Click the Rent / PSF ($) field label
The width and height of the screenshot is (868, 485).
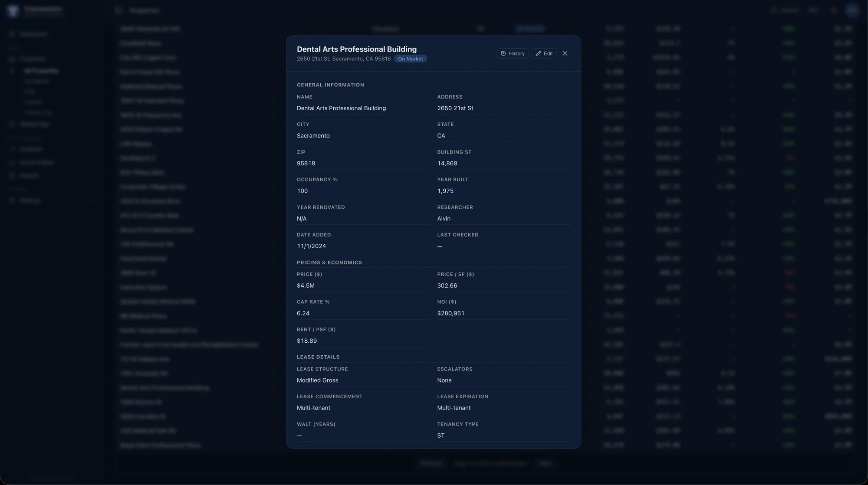pos(316,330)
